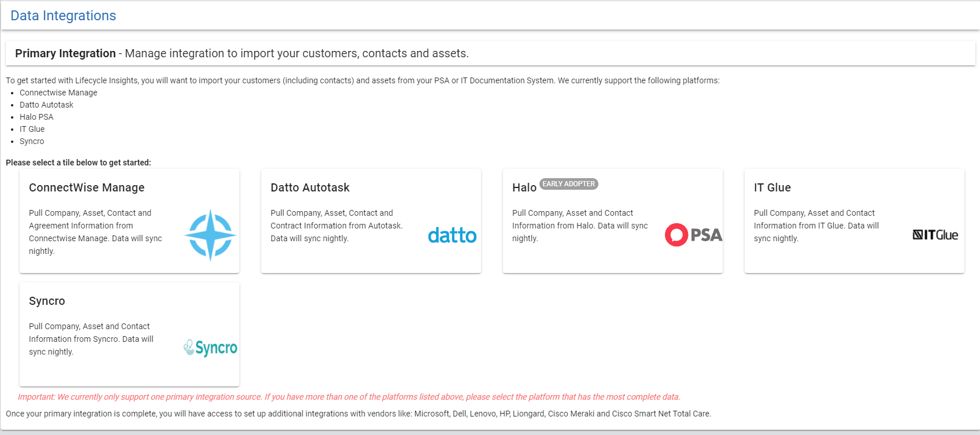The image size is (980, 435).
Task: Click the Datto Autotask tile description text
Action: [x=336, y=226]
